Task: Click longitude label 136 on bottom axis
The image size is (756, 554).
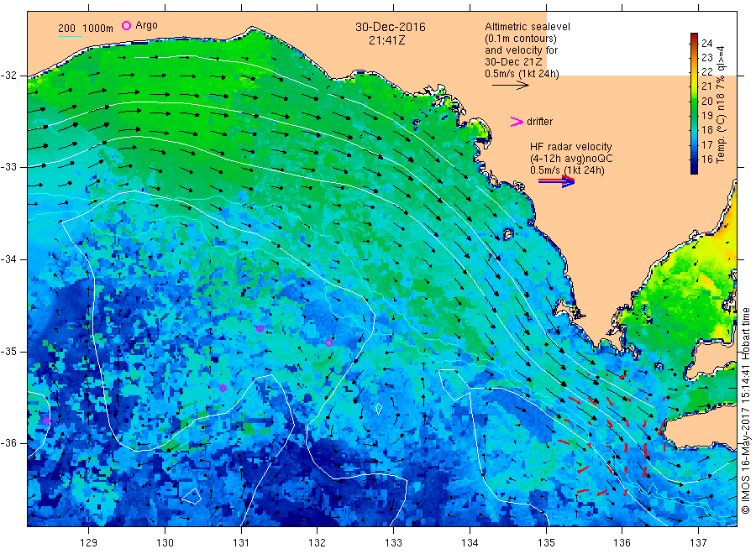Action: (622, 542)
